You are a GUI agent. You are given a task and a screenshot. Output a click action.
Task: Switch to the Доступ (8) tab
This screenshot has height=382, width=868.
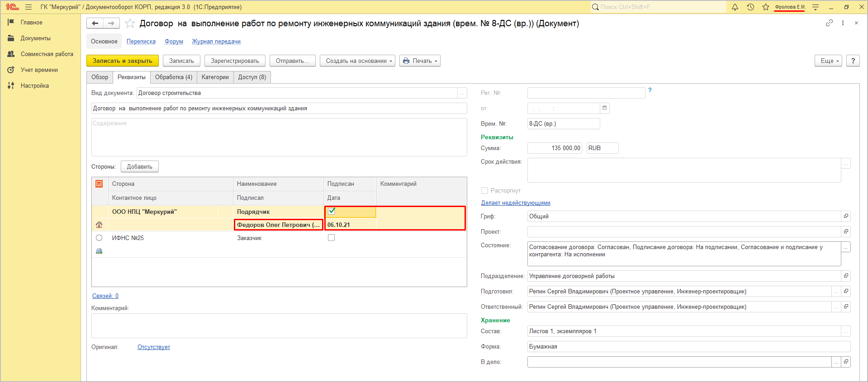tap(252, 77)
